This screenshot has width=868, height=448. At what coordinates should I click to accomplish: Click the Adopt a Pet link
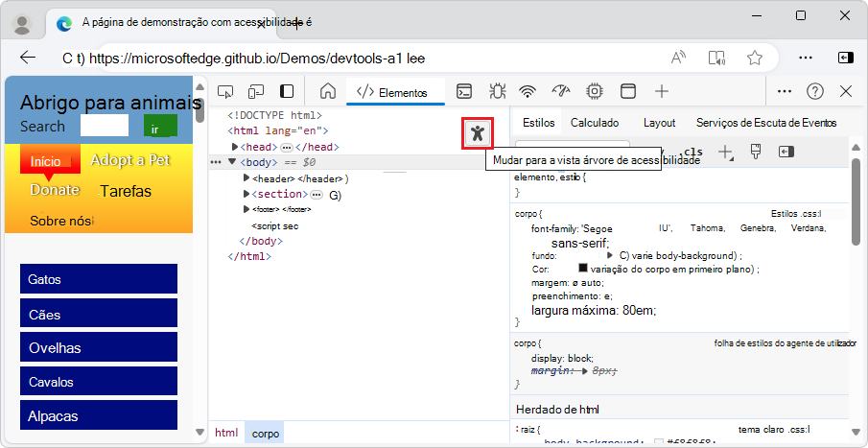(130, 160)
